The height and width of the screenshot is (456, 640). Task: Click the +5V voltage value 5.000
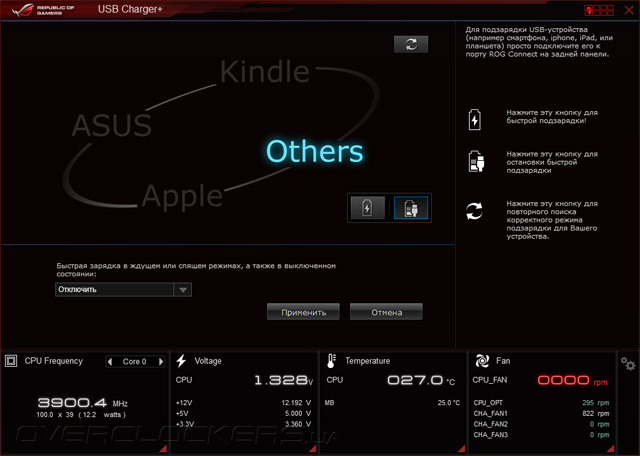coord(298,414)
